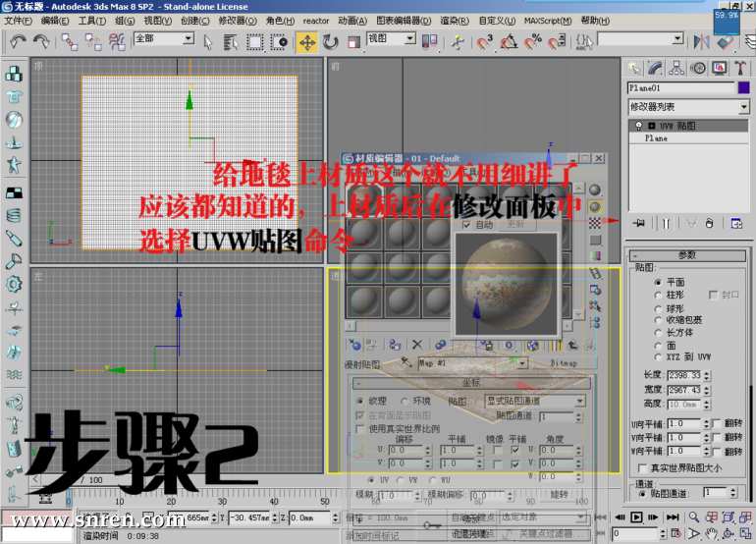756x544 pixels.
Task: Toggle the Percent Snap icon
Action: coord(533,42)
